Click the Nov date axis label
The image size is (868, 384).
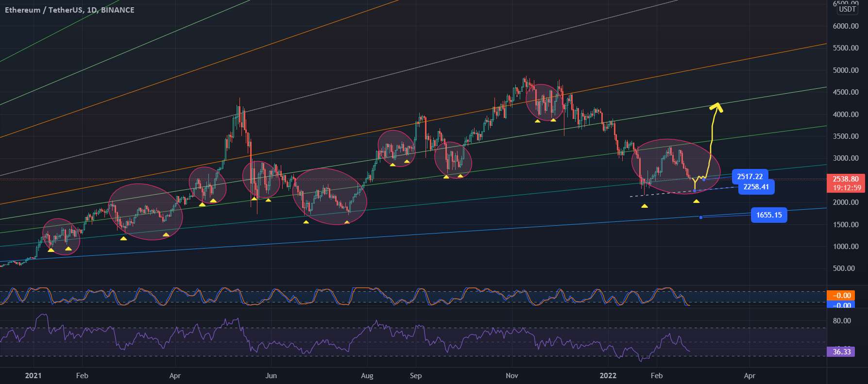coord(512,376)
